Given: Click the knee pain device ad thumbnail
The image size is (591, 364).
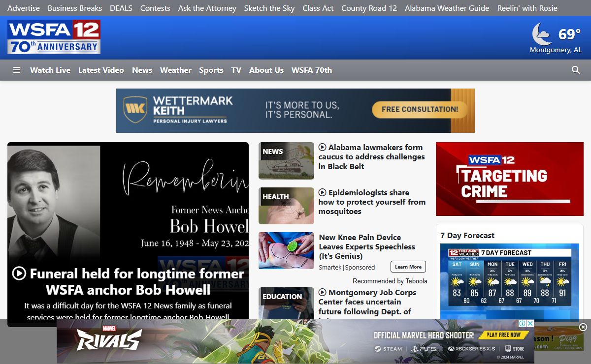Looking at the screenshot, I should pyautogui.click(x=286, y=251).
